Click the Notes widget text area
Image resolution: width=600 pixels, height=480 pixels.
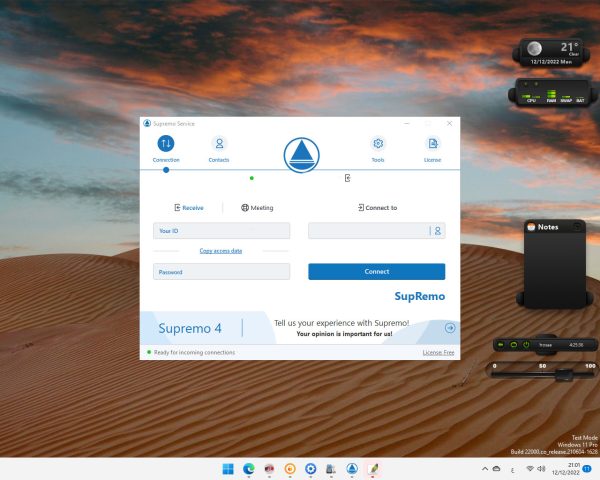(554, 268)
